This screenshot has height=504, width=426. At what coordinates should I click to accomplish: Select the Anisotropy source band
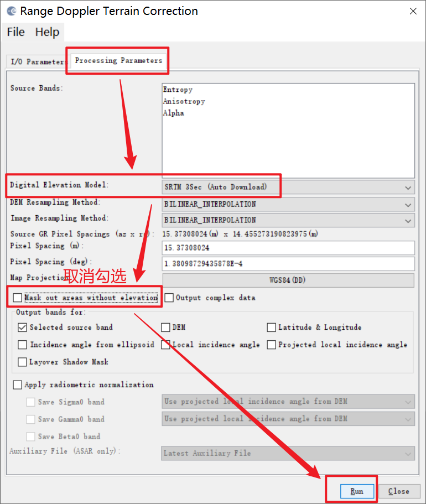[x=184, y=101]
